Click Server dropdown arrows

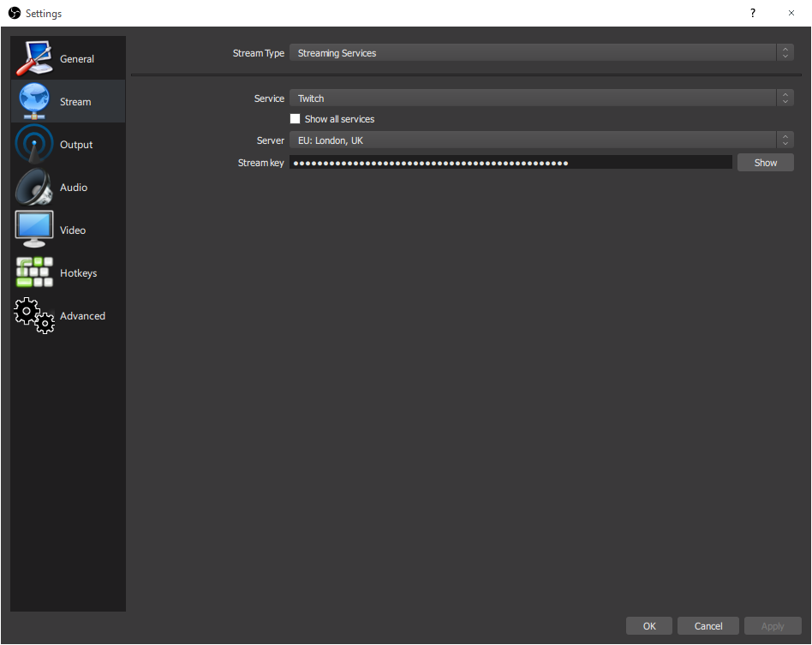coord(785,140)
